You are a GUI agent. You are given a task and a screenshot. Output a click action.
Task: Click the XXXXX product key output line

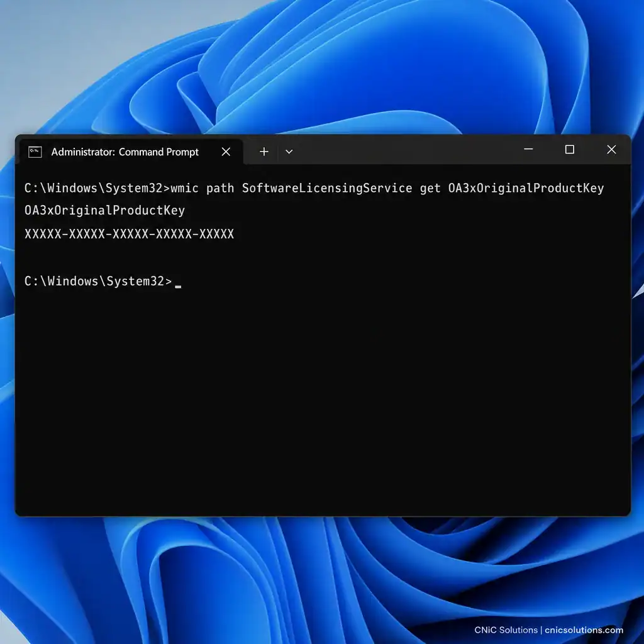130,234
